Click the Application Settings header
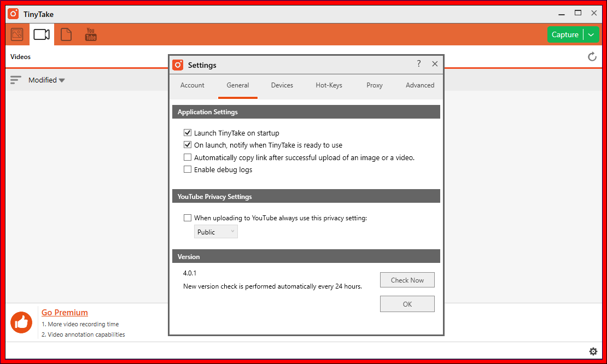This screenshot has height=364, width=607. (306, 112)
